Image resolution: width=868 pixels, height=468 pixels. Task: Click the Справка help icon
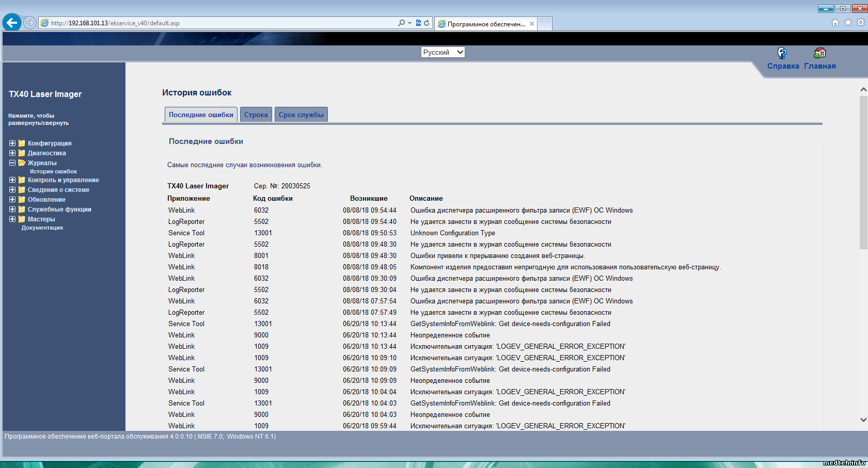coord(782,53)
